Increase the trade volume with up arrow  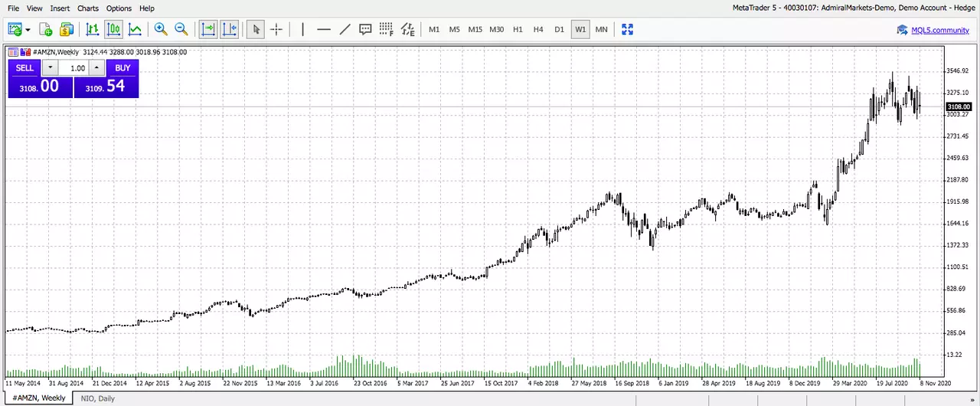tap(96, 67)
